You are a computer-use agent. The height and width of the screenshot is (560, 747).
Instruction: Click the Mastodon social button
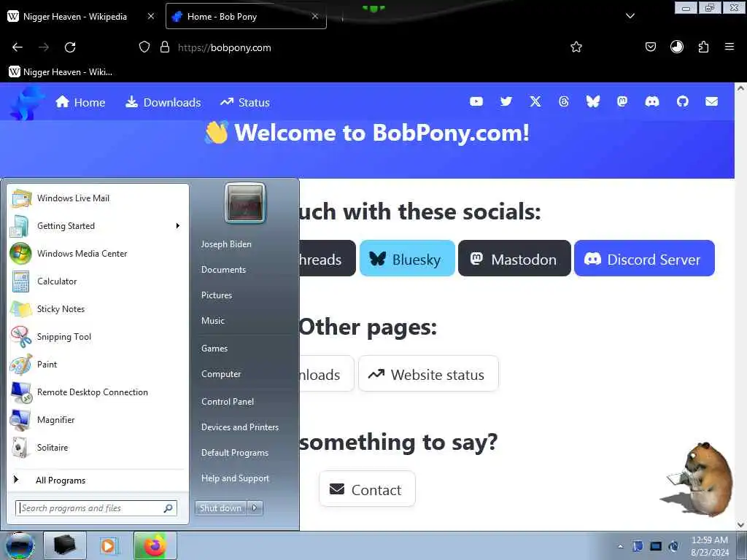pyautogui.click(x=514, y=259)
